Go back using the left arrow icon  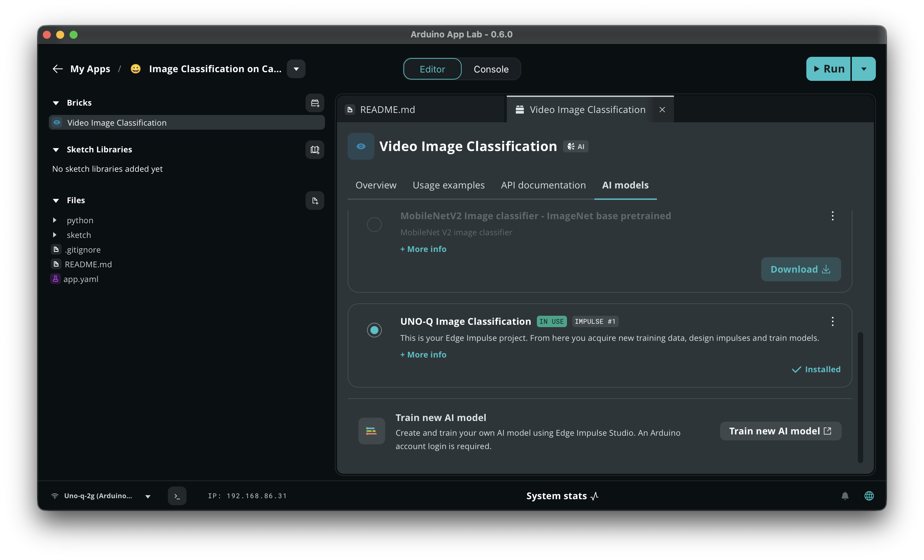57,69
